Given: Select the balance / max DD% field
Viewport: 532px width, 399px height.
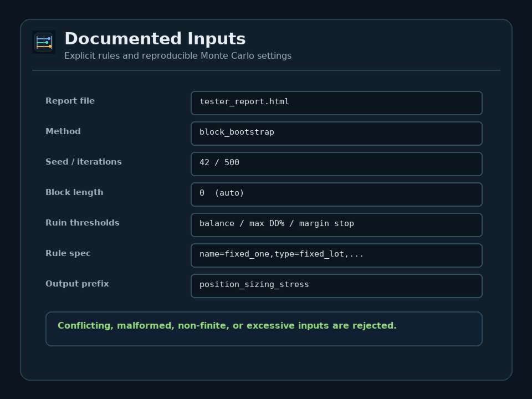Looking at the screenshot, I should pos(336,225).
